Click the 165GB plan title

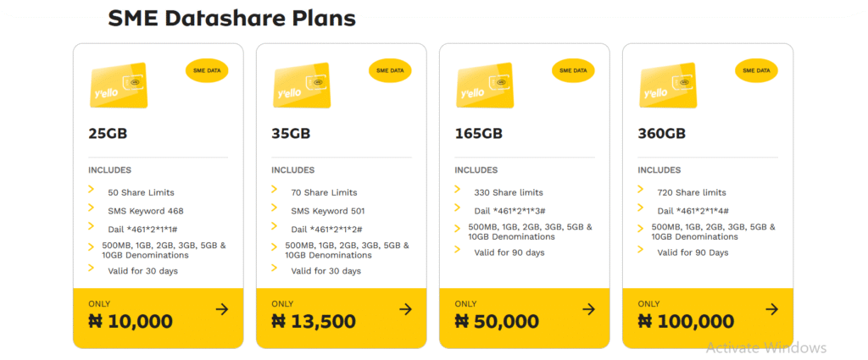coord(479,134)
